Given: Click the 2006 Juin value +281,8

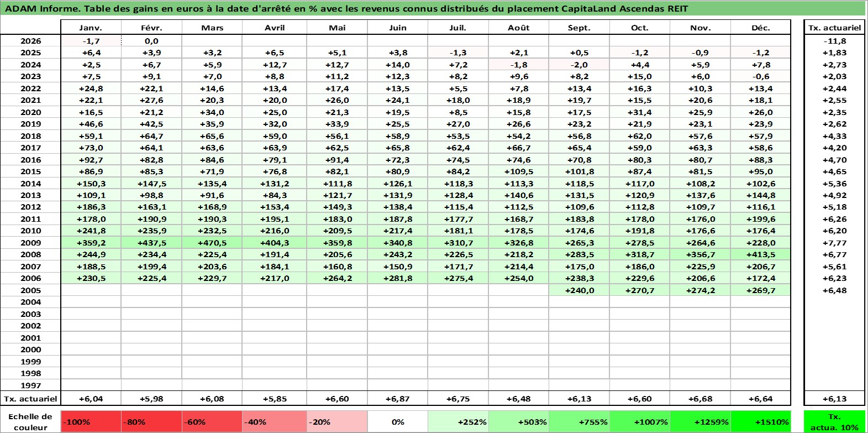Looking at the screenshot, I should (397, 278).
